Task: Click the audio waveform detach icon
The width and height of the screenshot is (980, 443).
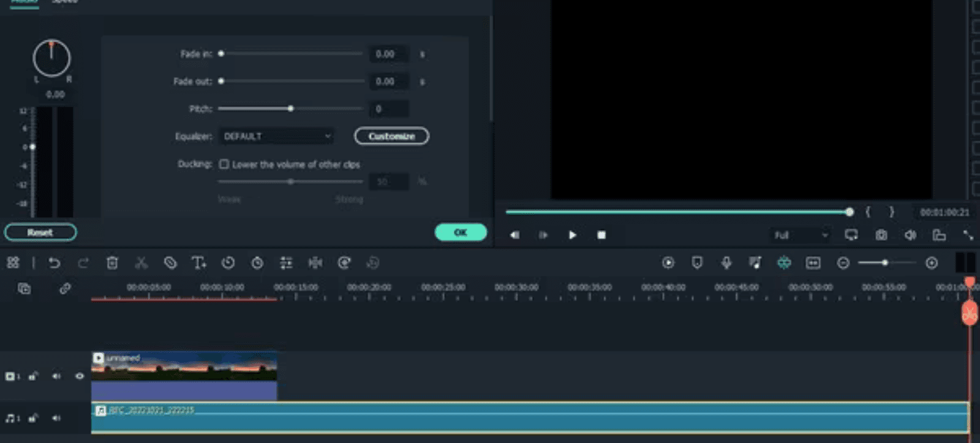Action: (315, 263)
